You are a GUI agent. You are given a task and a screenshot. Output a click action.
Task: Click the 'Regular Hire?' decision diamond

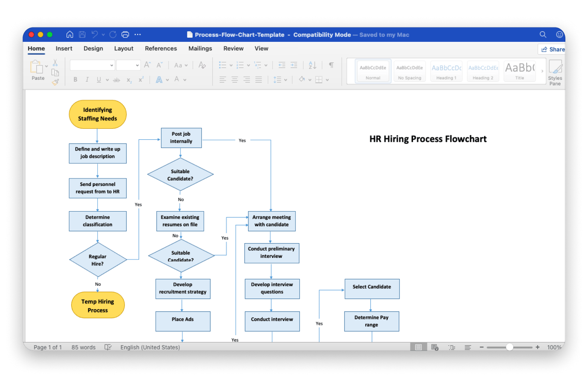98,260
